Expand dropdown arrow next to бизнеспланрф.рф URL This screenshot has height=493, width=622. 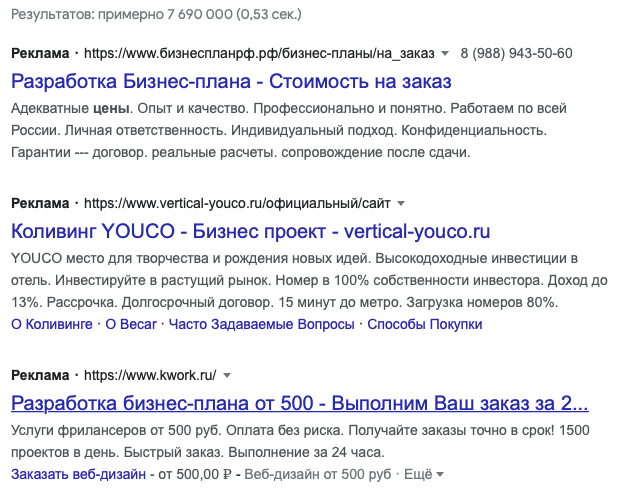pos(445,53)
